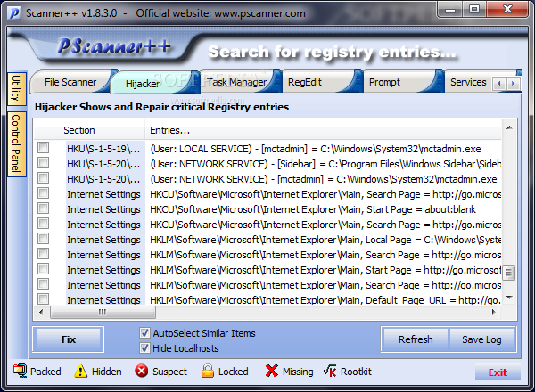
Task: Click the Missing red X icon
Action: tap(272, 371)
